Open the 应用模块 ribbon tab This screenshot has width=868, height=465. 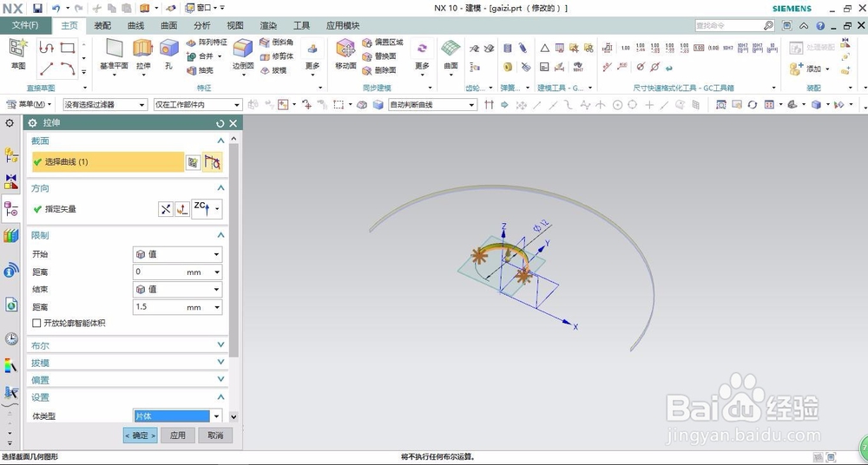pos(343,25)
